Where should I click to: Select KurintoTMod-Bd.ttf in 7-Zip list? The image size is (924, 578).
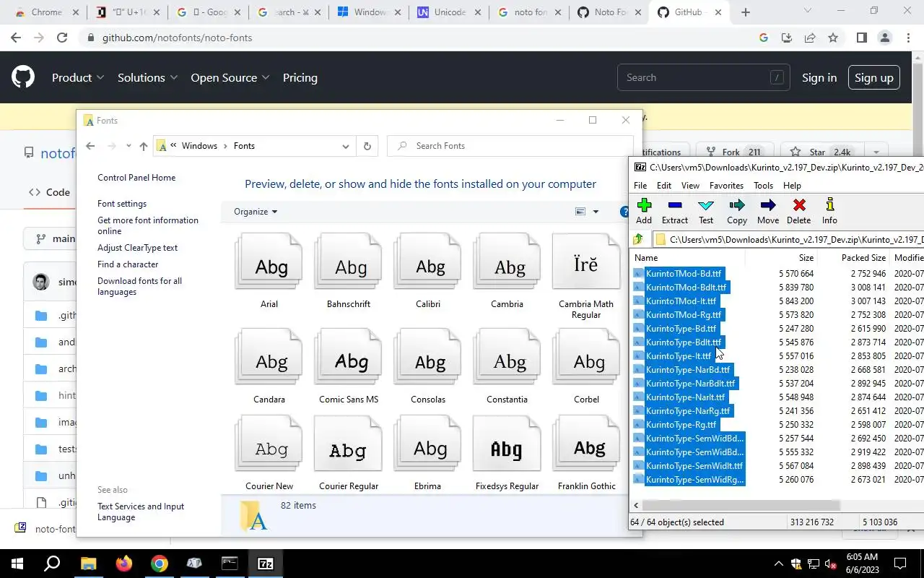(x=684, y=274)
